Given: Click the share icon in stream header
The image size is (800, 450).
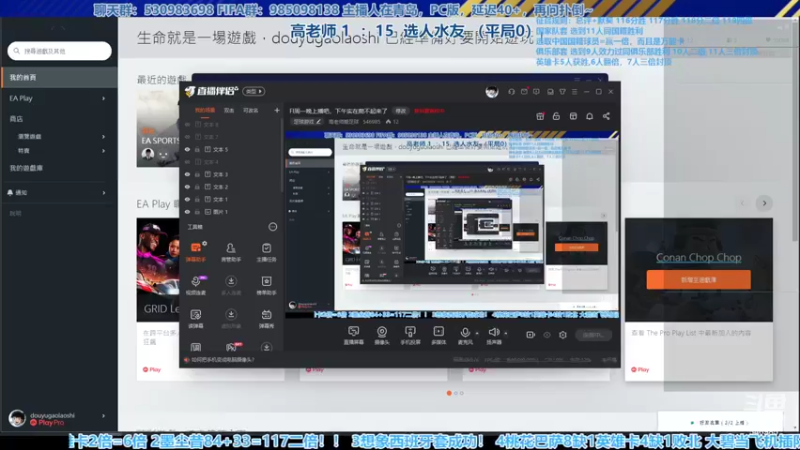Looking at the screenshot, I should tap(606, 116).
